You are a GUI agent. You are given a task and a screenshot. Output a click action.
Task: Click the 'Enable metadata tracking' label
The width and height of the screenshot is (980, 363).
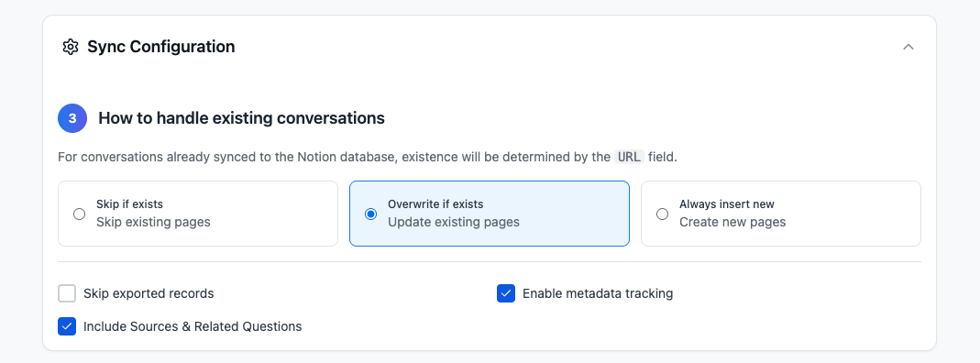click(598, 293)
